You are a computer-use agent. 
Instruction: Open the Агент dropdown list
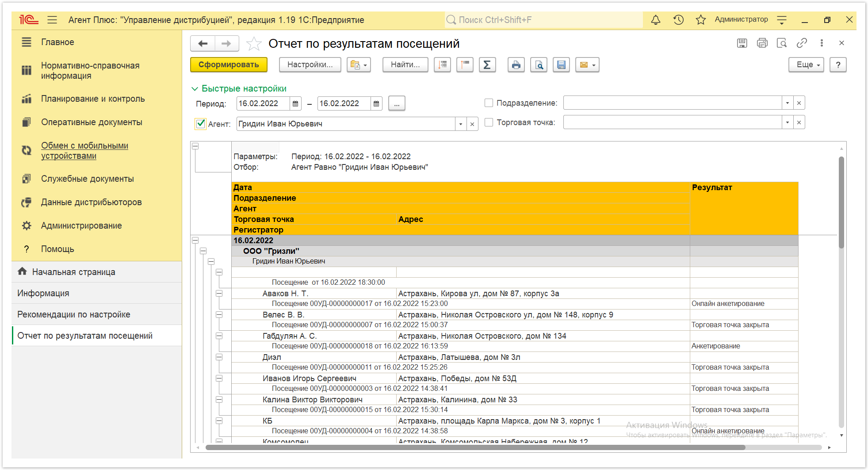click(461, 124)
